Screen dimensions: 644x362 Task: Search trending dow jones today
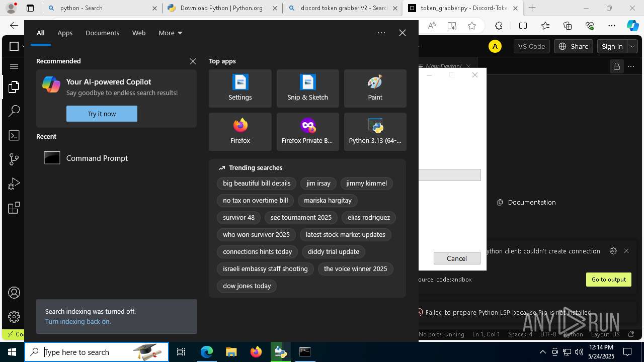[x=247, y=286]
